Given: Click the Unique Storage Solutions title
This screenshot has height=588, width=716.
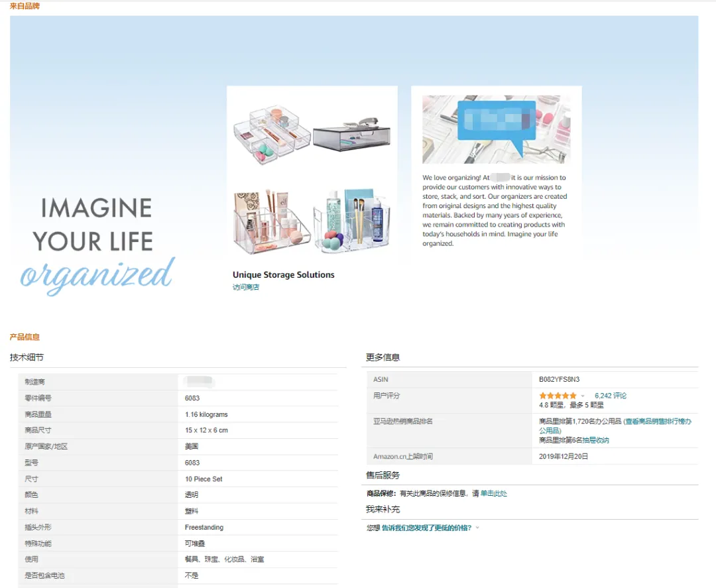Looking at the screenshot, I should coord(284,275).
